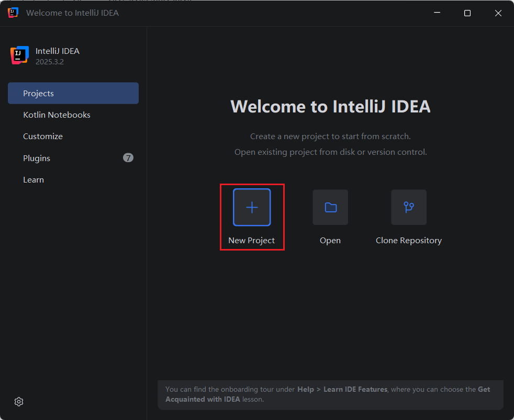Open the Customize section
Image resolution: width=514 pixels, height=420 pixels.
click(x=73, y=137)
